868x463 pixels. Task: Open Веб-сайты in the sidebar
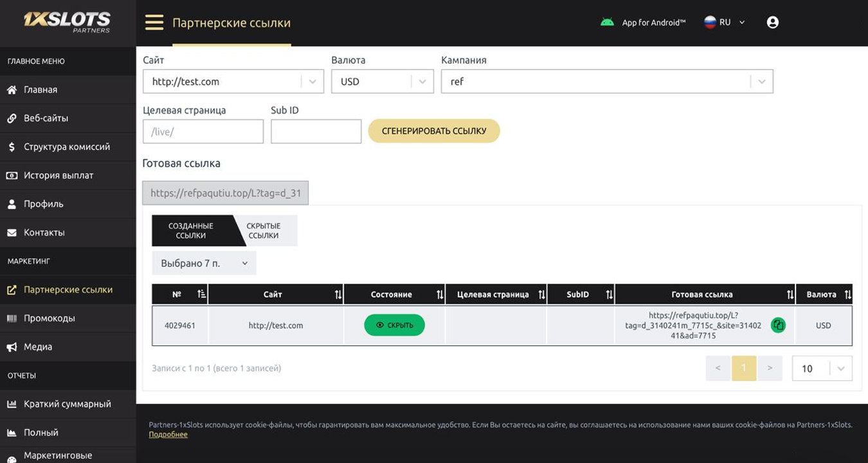(x=68, y=118)
